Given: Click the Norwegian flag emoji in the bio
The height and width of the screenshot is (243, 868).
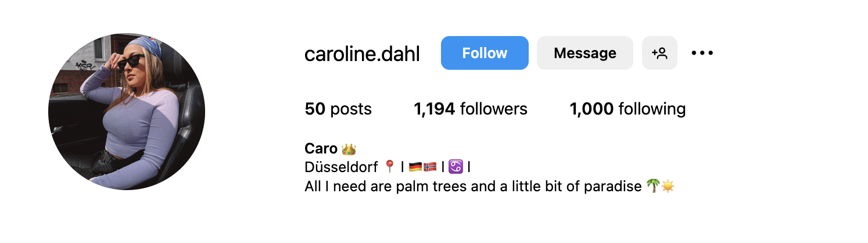Looking at the screenshot, I should tap(429, 167).
